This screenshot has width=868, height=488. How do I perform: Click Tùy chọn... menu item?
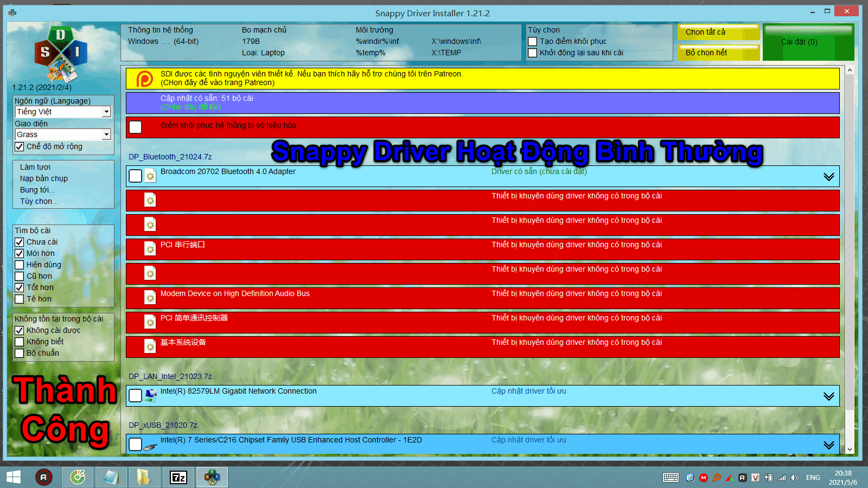pyautogui.click(x=39, y=201)
